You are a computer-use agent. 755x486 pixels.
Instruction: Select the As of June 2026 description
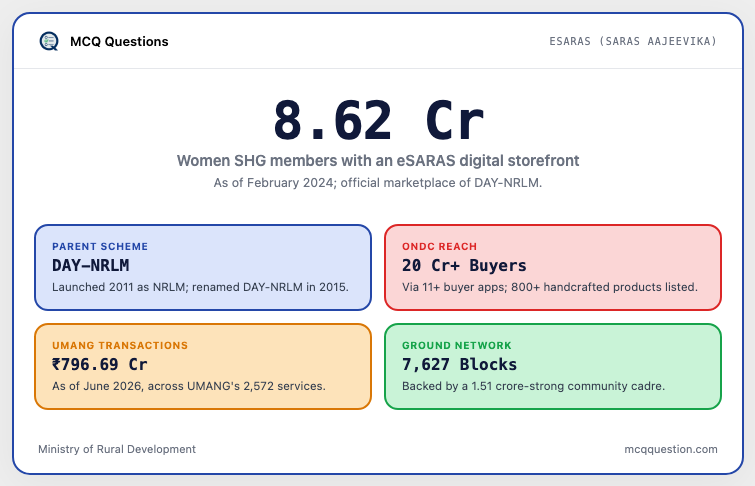tap(189, 386)
